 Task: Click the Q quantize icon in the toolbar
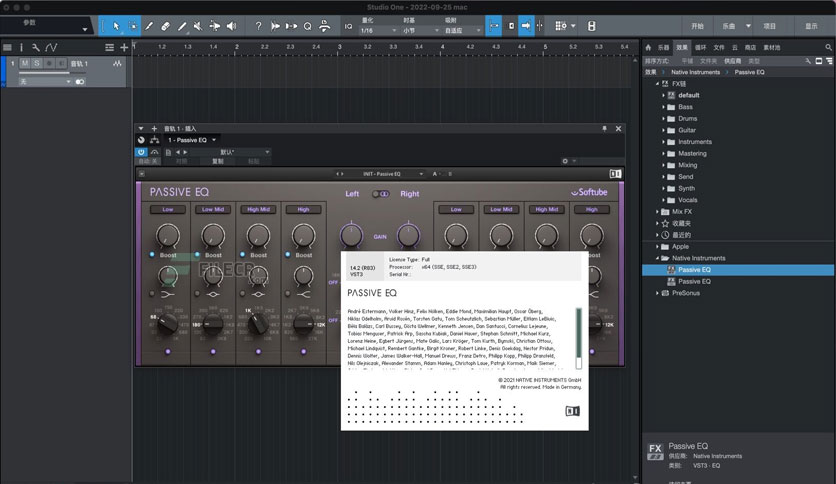click(308, 26)
